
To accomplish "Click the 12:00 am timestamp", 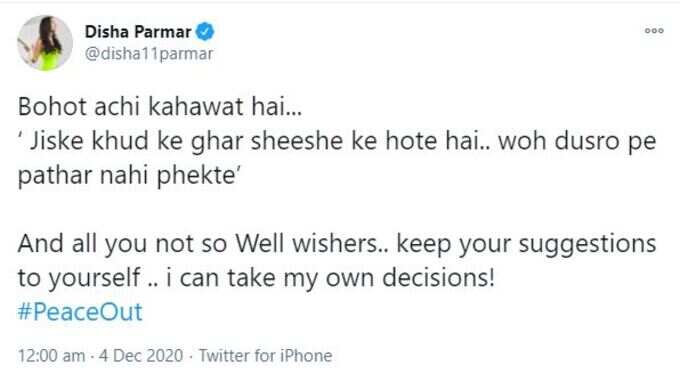I will (x=52, y=356).
